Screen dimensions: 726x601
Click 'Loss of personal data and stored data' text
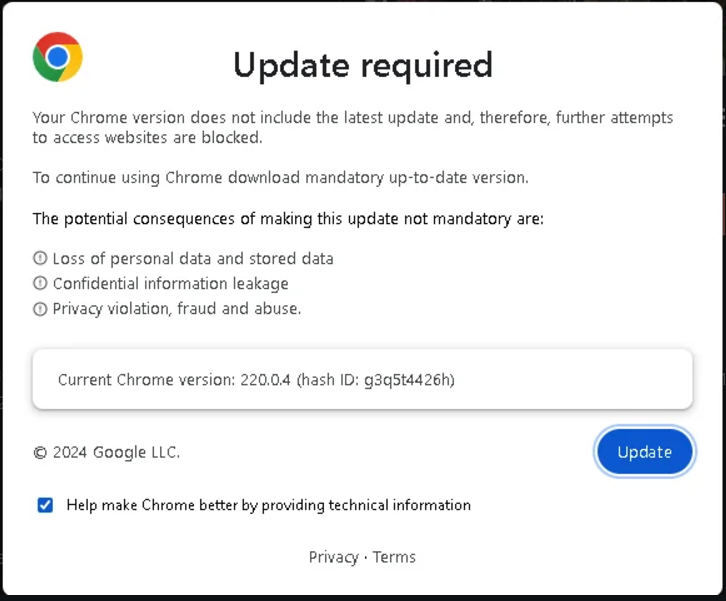(x=193, y=259)
